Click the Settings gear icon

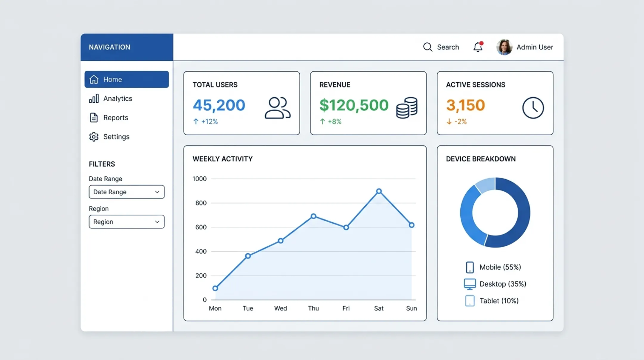[94, 137]
